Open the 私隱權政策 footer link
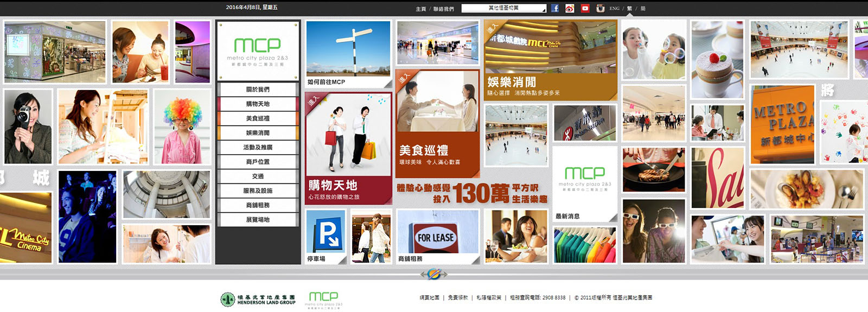This screenshot has width=868, height=312. point(489,298)
